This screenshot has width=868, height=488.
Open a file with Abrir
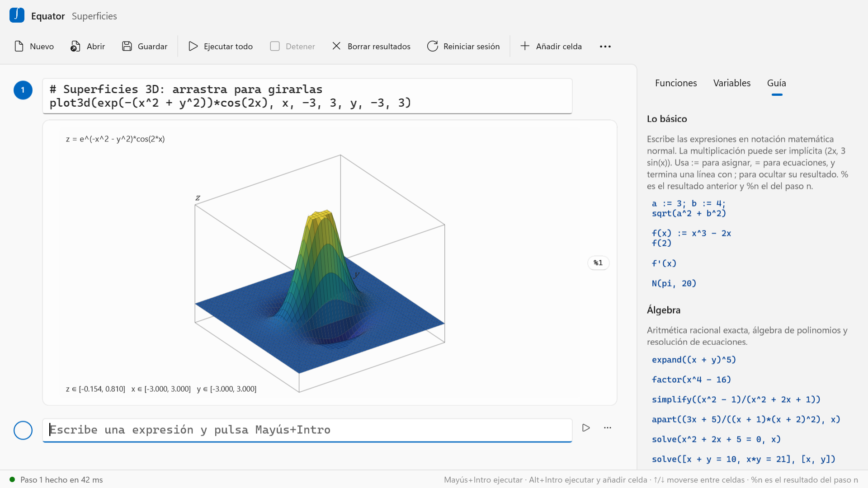(88, 47)
